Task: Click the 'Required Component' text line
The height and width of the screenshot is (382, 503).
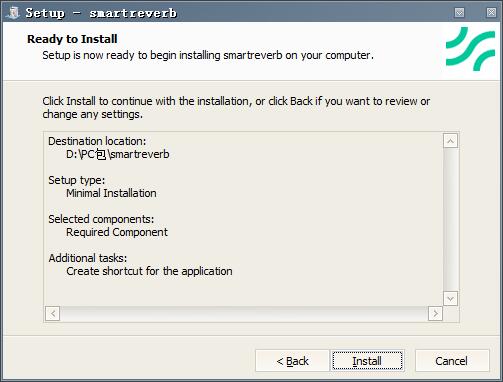Action: point(117,232)
